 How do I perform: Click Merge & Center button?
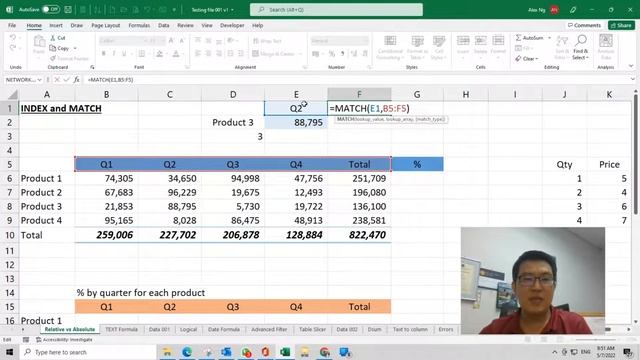coord(273,53)
